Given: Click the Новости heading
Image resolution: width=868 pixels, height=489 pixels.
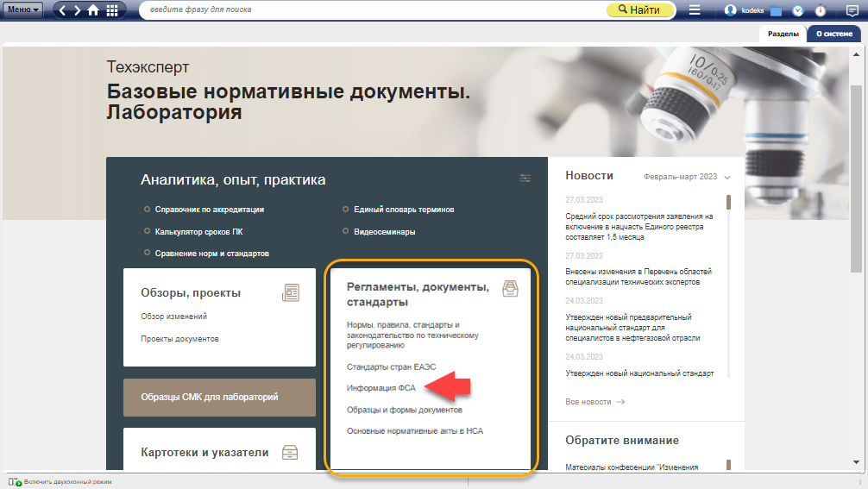Looking at the screenshot, I should coord(589,175).
